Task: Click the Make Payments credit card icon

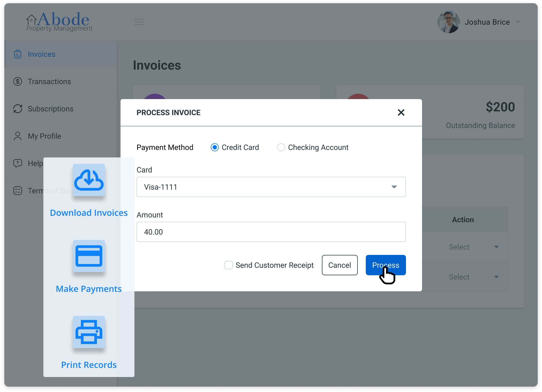Action: (x=89, y=256)
